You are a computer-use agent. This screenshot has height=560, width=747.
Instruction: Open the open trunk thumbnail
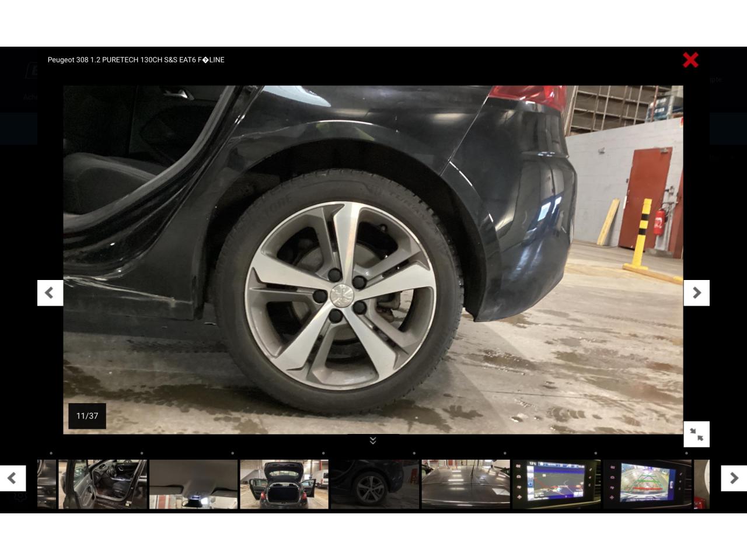pos(284,484)
